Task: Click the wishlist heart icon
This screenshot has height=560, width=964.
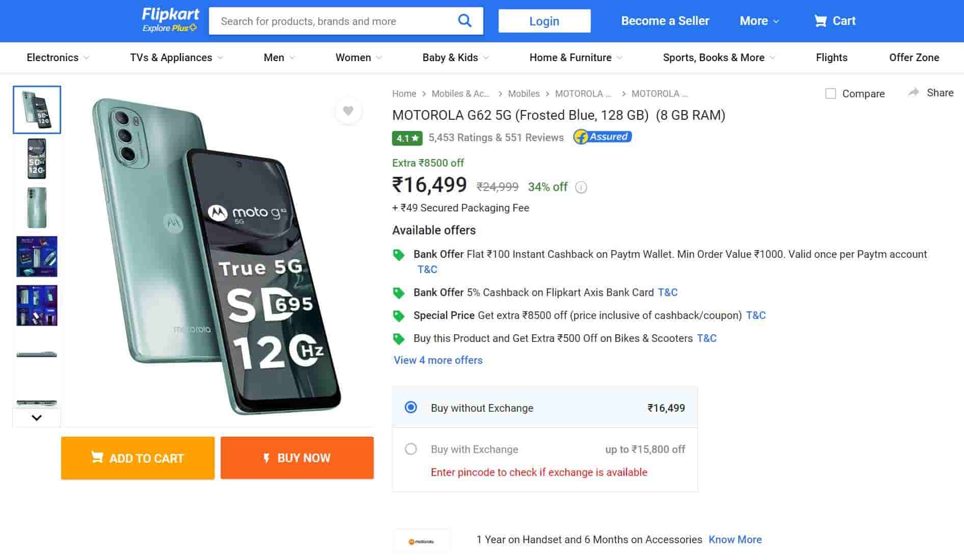Action: tap(348, 111)
